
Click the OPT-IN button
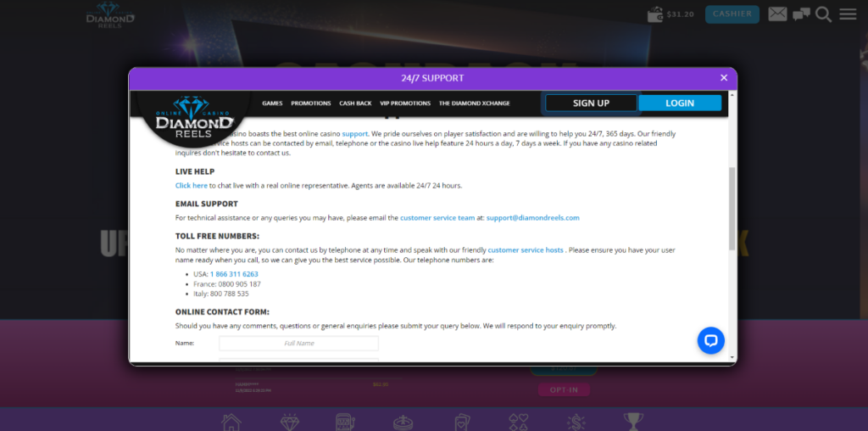[564, 390]
